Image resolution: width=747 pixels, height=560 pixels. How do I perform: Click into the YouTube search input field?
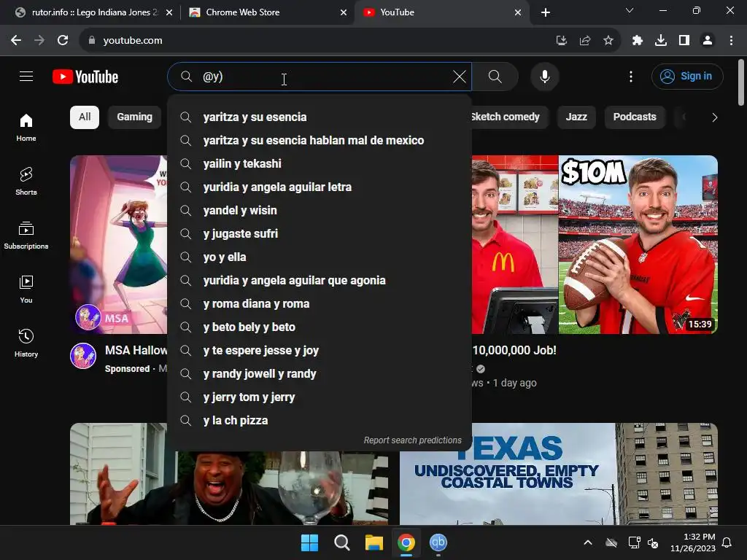pyautogui.click(x=320, y=76)
